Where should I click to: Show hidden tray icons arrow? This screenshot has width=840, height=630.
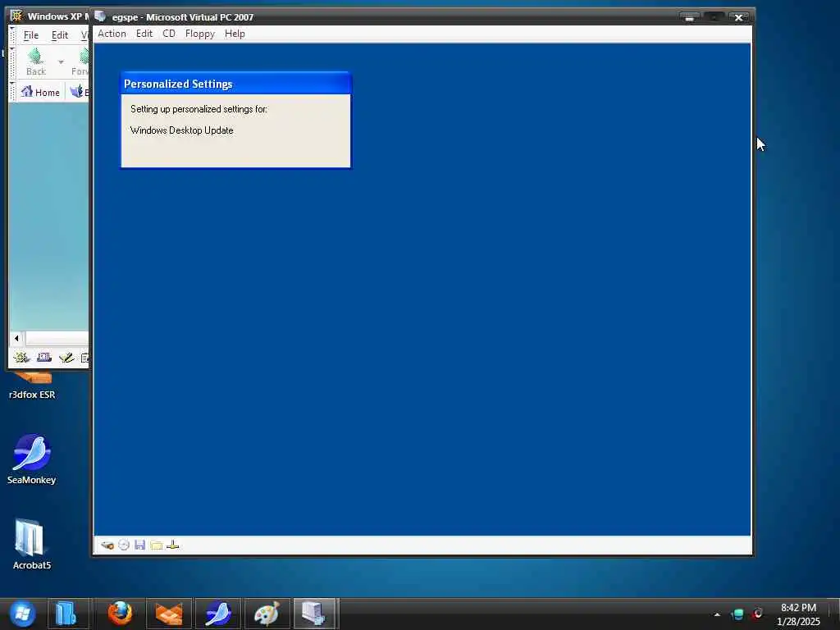click(717, 614)
